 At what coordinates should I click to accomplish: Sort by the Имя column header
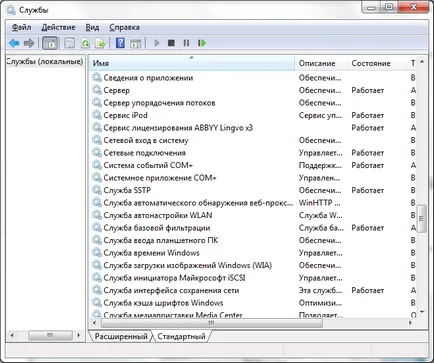[x=192, y=63]
